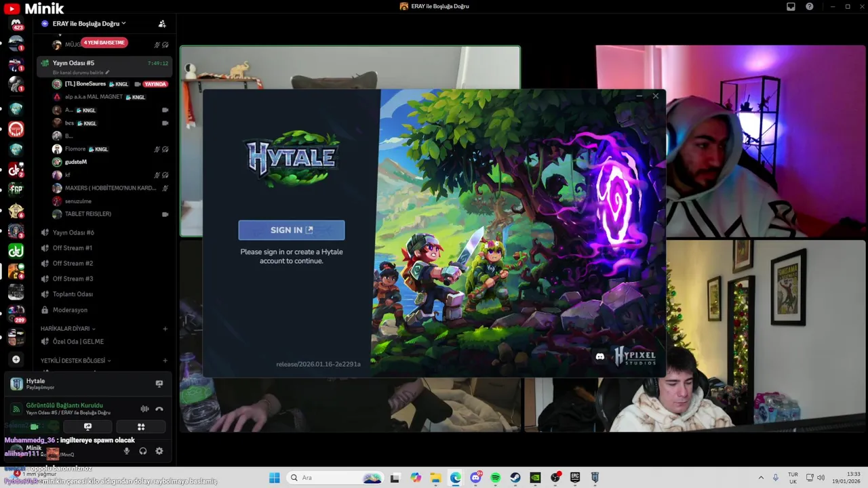868x488 pixels.
Task: Open Spotify from the taskbar
Action: pyautogui.click(x=496, y=478)
